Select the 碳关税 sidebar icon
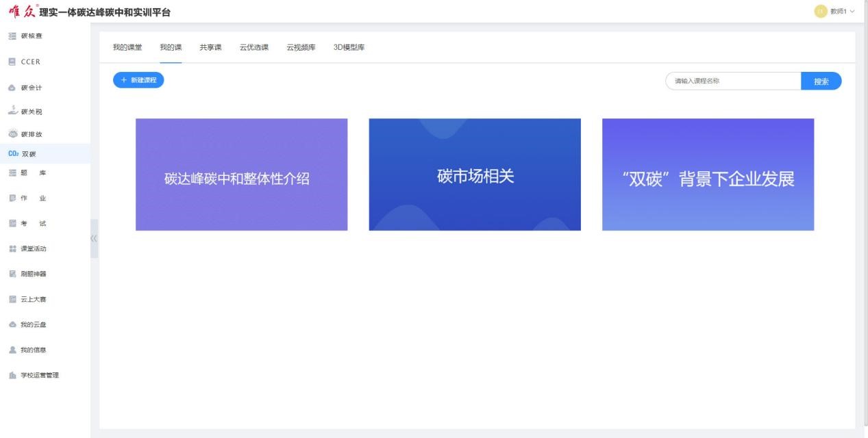The width and height of the screenshot is (868, 438). (12, 111)
